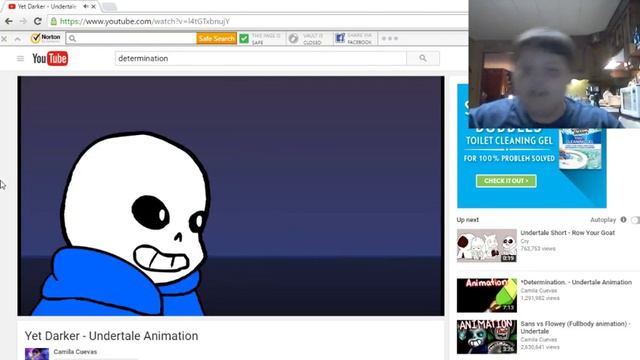640x360 pixels.
Task: Open the Sans vs Flowey video thumbnail
Action: [487, 337]
